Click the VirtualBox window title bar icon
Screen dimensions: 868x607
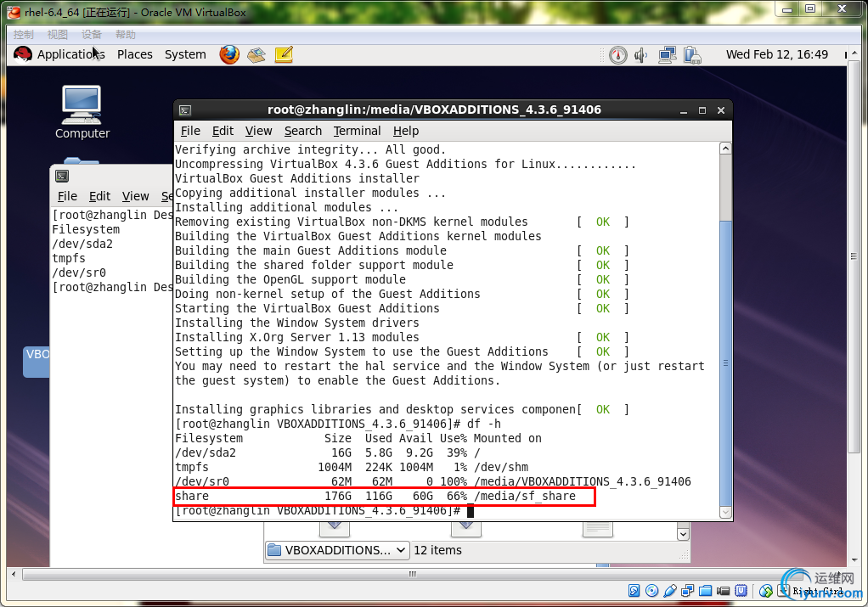pyautogui.click(x=14, y=12)
